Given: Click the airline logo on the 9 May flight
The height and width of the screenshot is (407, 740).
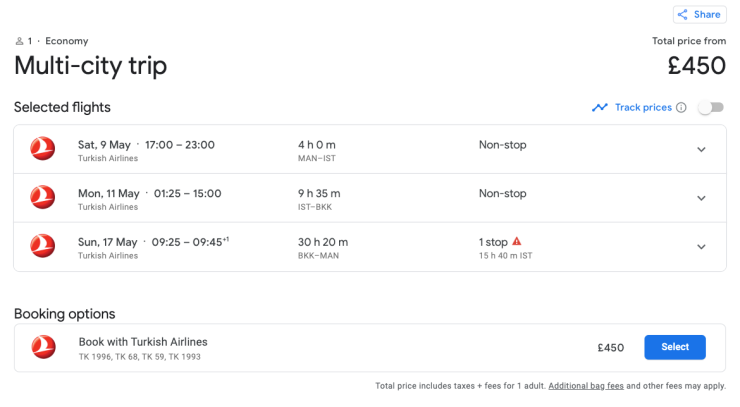Looking at the screenshot, I should point(42,149).
